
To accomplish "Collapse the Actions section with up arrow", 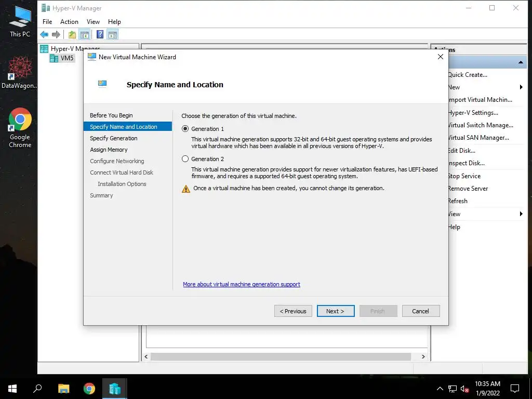I will pos(521,62).
